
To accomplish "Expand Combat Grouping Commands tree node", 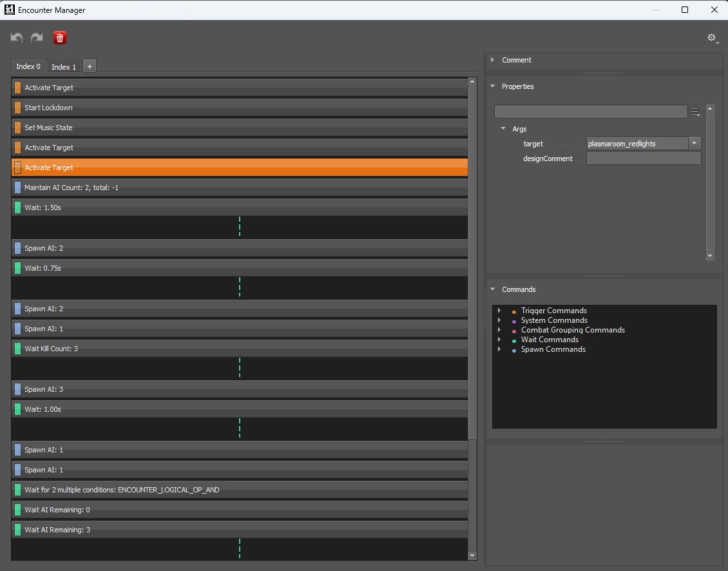I will (499, 330).
